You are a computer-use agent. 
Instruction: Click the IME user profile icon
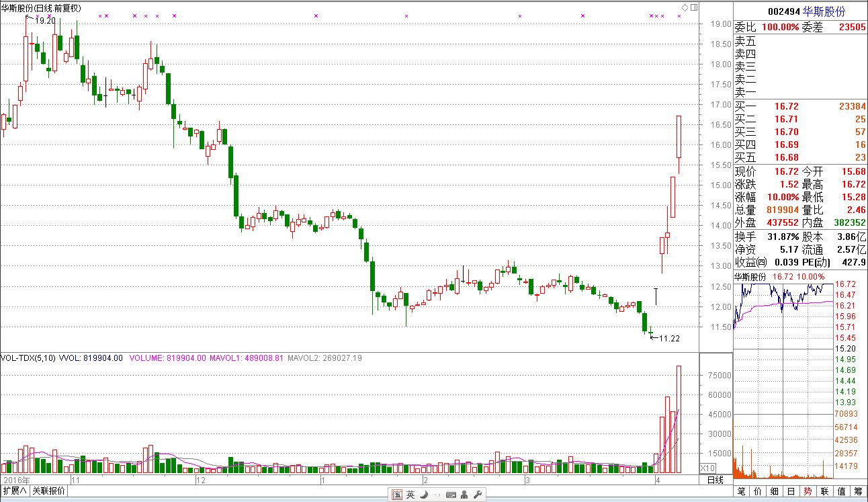click(x=466, y=495)
